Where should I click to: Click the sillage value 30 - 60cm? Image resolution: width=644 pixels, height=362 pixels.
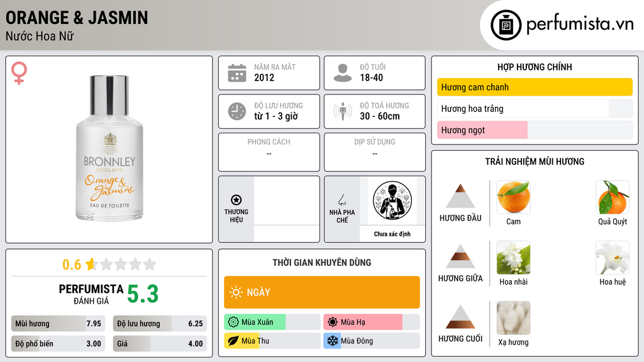tap(380, 116)
